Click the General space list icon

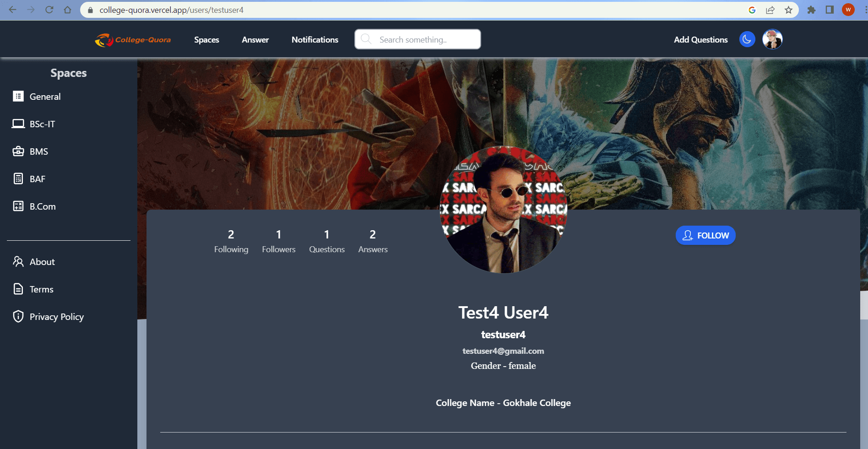click(18, 96)
